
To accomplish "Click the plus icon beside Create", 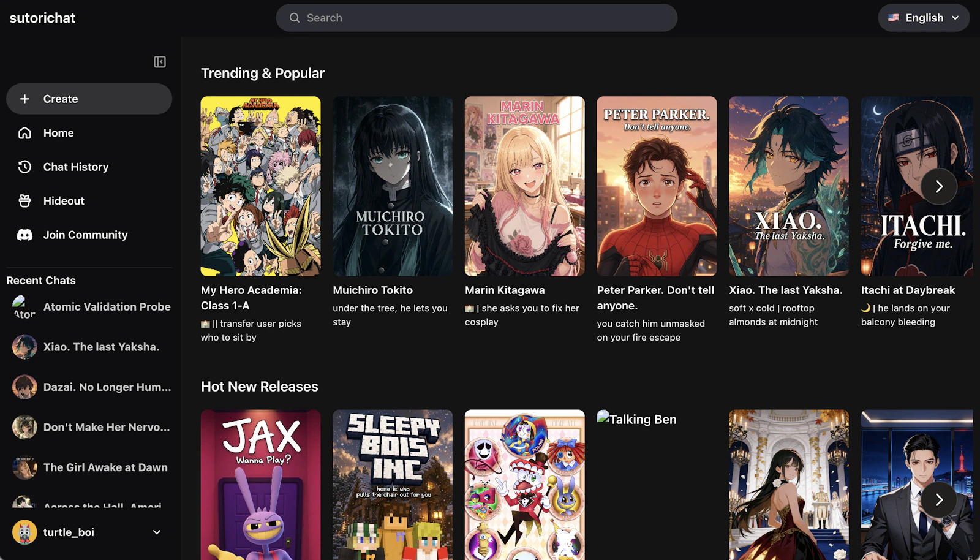I will pyautogui.click(x=24, y=99).
